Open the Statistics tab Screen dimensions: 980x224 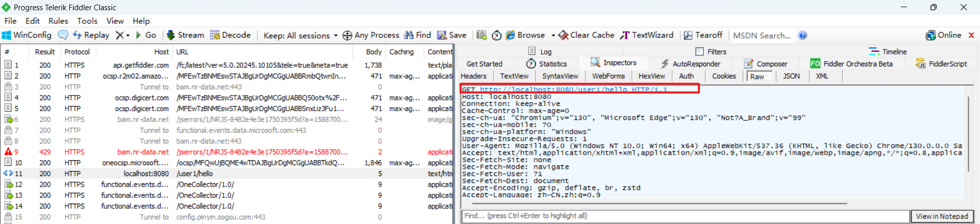pyautogui.click(x=547, y=64)
